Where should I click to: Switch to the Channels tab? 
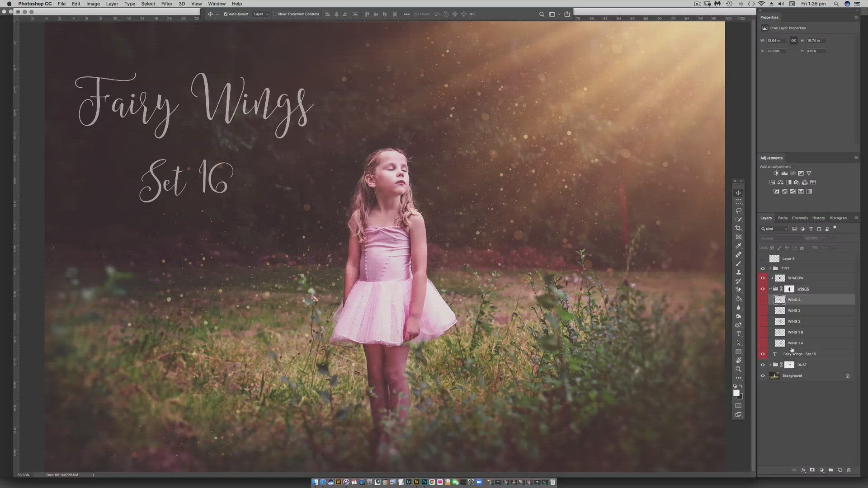(799, 218)
